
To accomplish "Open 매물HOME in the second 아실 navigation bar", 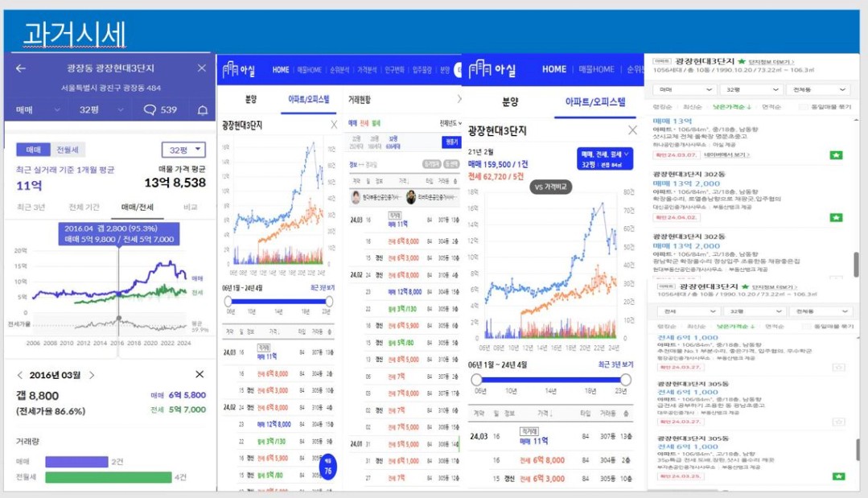I will coord(596,69).
